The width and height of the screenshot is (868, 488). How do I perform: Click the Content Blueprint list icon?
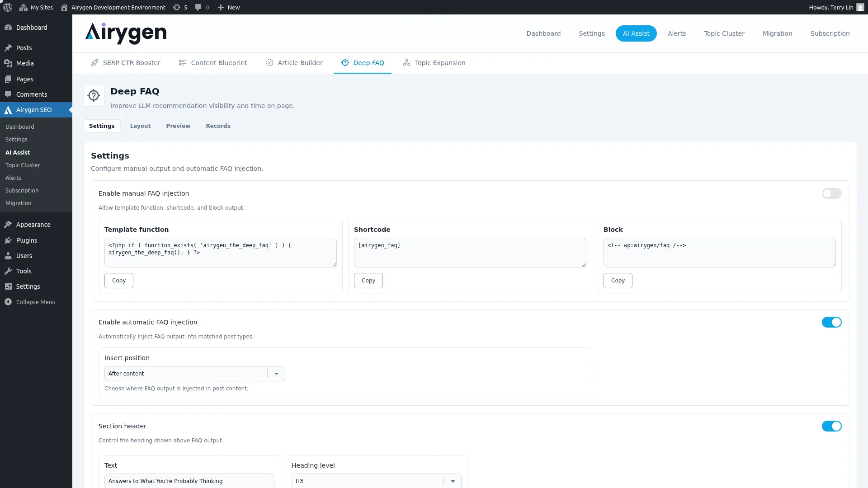183,63
